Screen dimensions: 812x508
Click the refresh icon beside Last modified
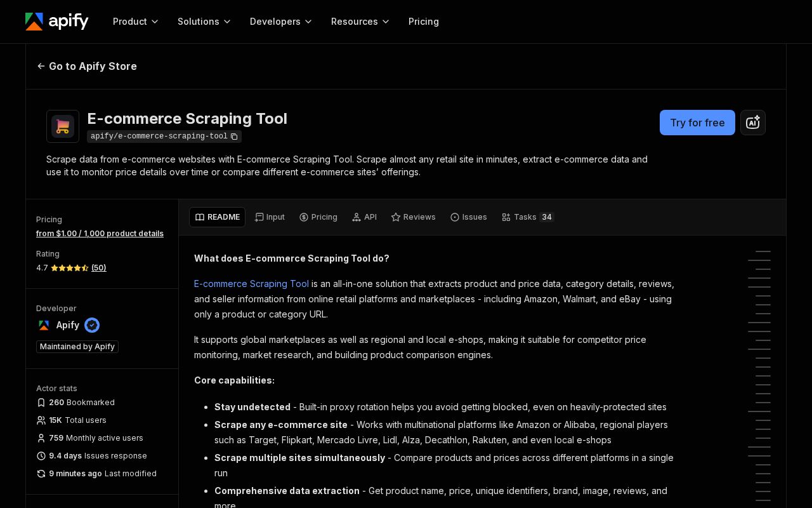point(41,474)
